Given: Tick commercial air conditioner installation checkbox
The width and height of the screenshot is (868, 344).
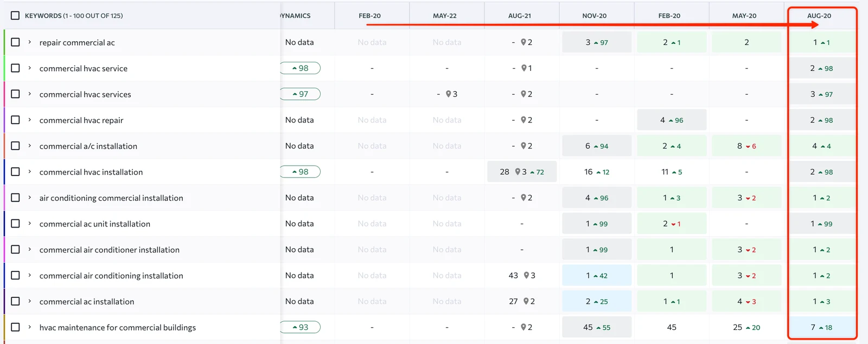Looking at the screenshot, I should coord(15,249).
